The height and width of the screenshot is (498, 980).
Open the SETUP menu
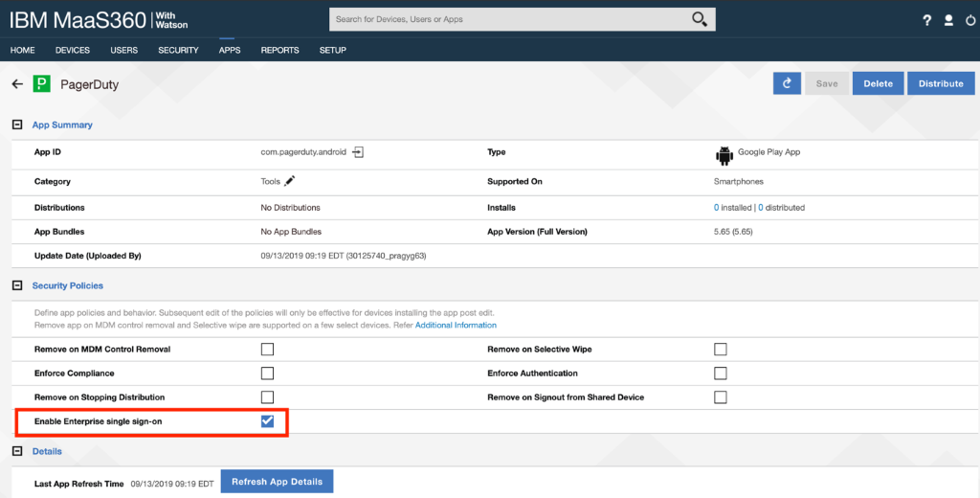click(333, 50)
